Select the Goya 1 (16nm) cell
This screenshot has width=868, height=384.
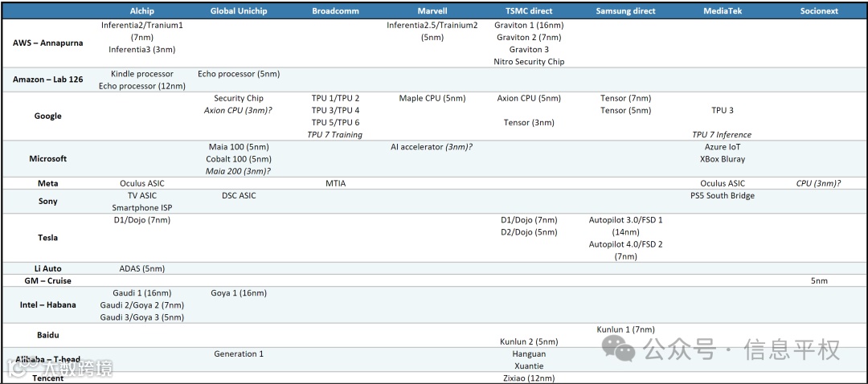coord(239,292)
